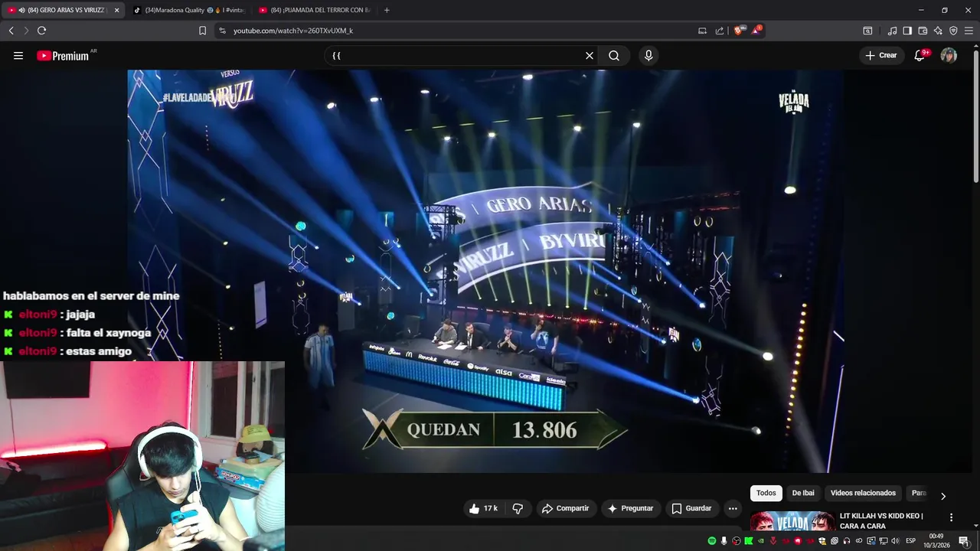Toggle the browser sidebar panel icon
Viewport: 980px width, 551px height.
(x=907, y=31)
